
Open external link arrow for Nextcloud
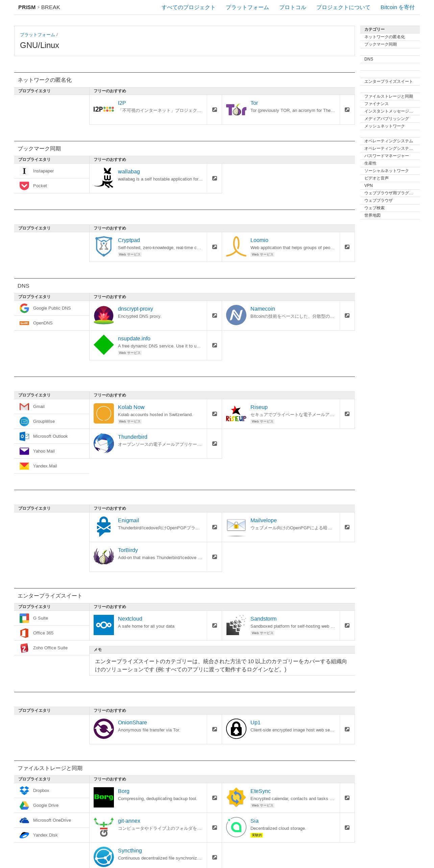coord(214,625)
